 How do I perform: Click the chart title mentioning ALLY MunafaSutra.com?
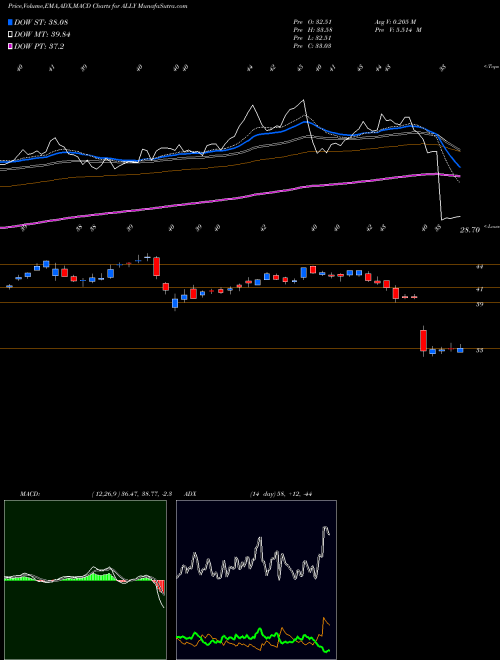[x=98, y=6]
